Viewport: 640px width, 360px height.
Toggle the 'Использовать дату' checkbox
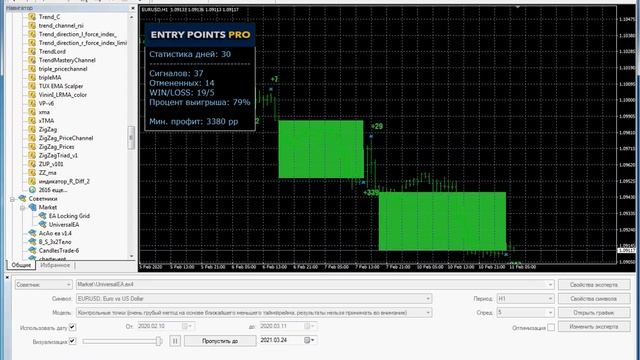pos(72,327)
